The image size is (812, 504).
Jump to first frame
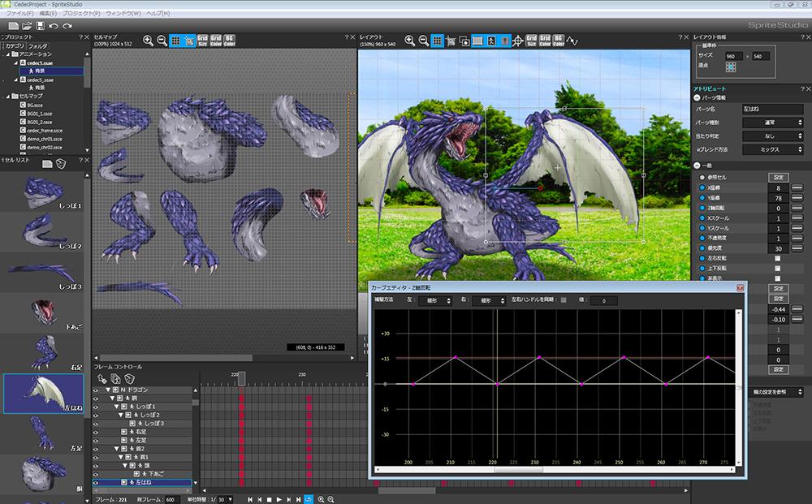coord(250,499)
